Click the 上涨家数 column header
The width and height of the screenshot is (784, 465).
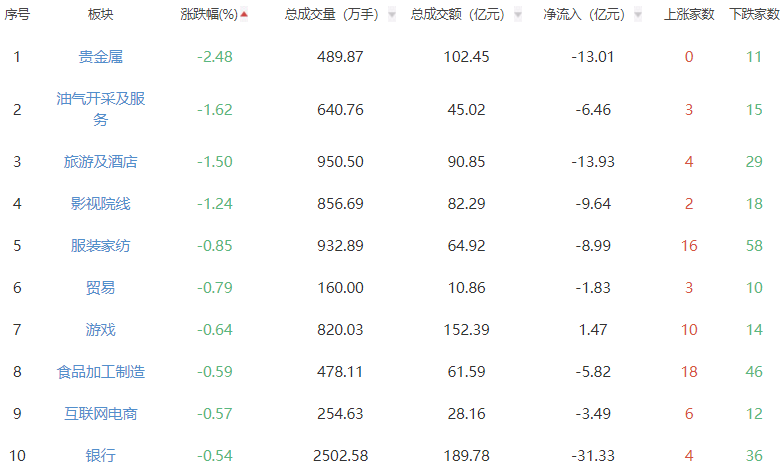tap(689, 14)
